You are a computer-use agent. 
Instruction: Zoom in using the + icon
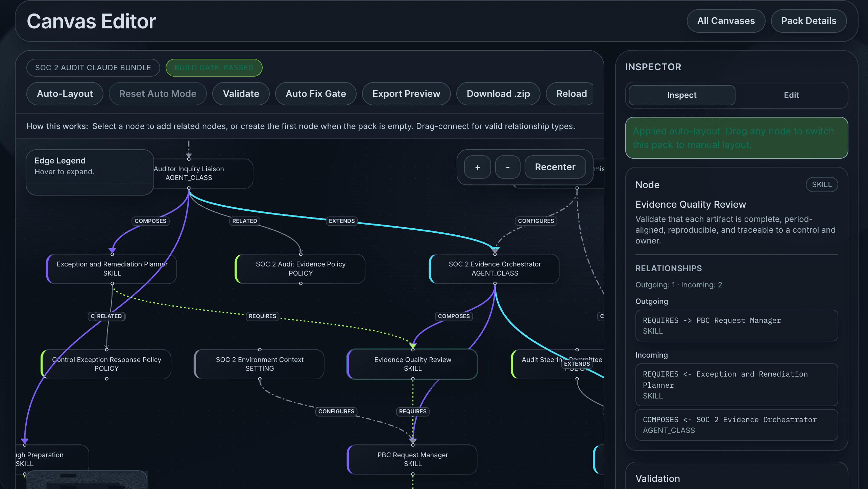coord(477,167)
